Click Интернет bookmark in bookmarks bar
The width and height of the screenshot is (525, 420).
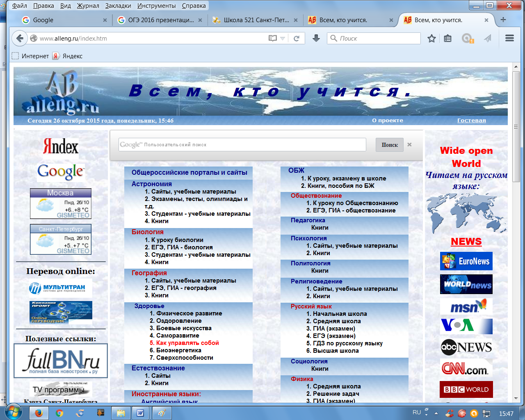click(30, 56)
